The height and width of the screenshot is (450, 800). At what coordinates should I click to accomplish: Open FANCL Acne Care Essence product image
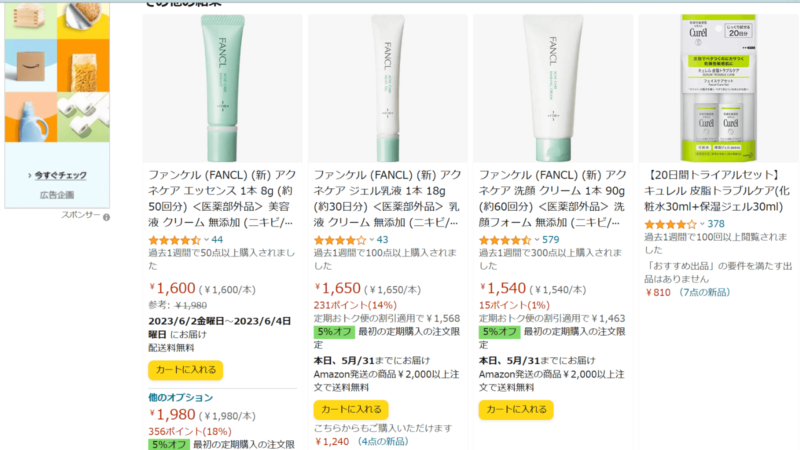pos(222,88)
